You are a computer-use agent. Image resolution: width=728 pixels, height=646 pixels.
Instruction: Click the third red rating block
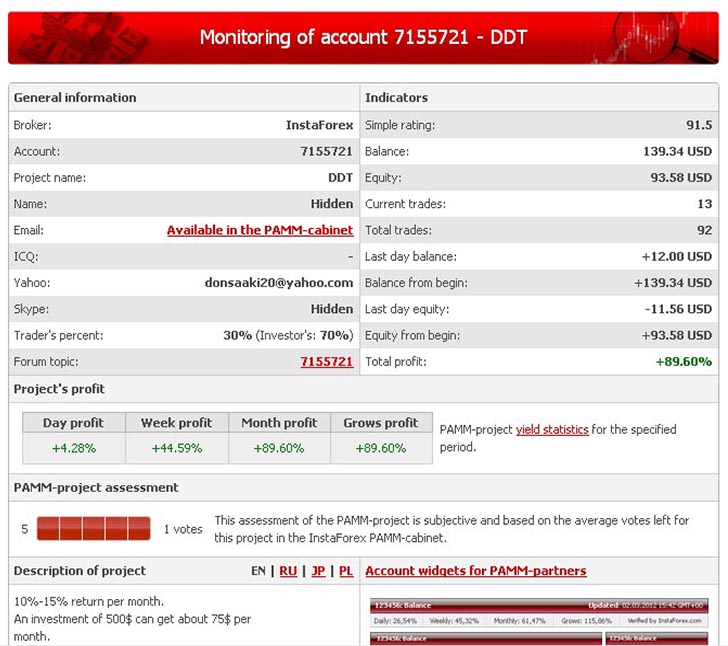(x=94, y=528)
